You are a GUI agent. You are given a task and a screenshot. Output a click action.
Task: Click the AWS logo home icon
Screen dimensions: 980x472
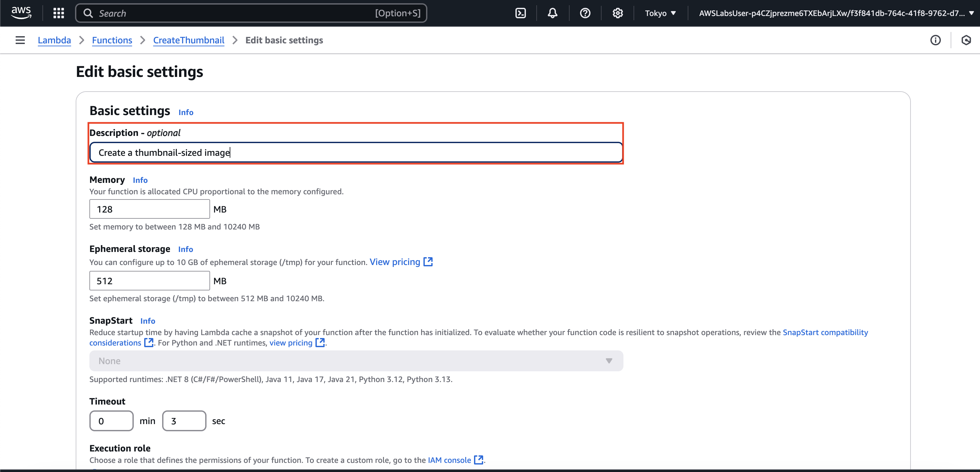click(x=21, y=12)
